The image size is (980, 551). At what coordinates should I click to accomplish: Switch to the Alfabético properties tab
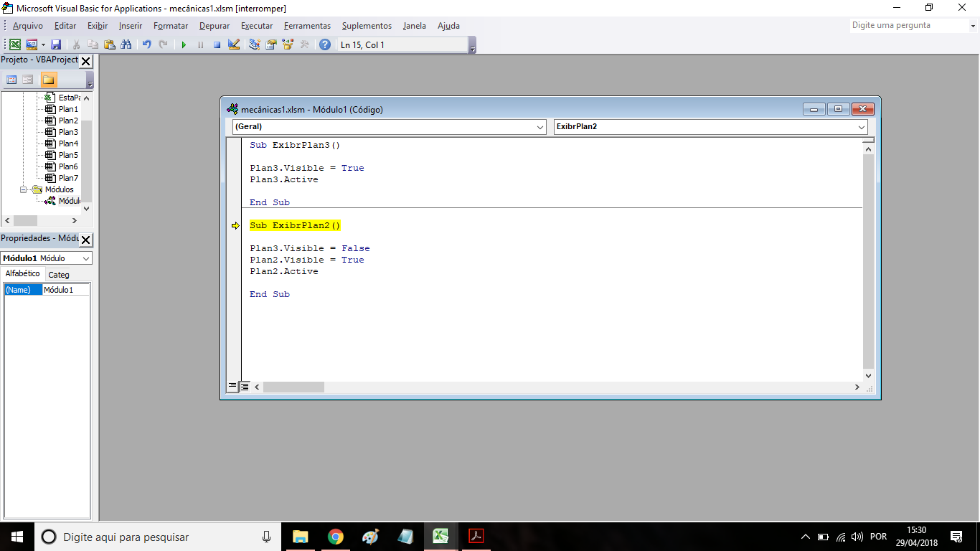click(23, 274)
